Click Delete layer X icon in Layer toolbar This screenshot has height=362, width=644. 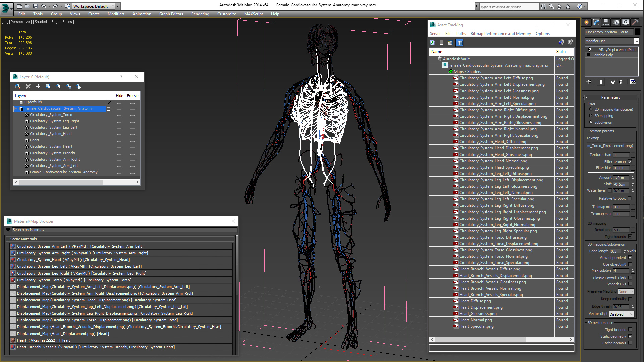pyautogui.click(x=28, y=86)
